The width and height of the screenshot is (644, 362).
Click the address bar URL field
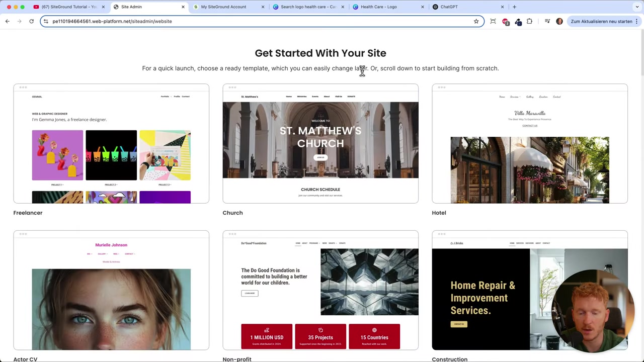pyautogui.click(x=262, y=21)
